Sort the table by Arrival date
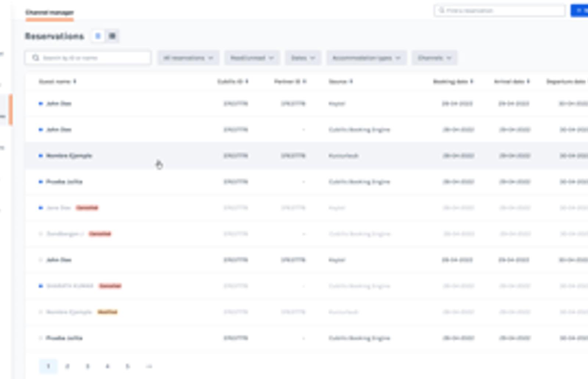The width and height of the screenshot is (588, 379). 512,82
